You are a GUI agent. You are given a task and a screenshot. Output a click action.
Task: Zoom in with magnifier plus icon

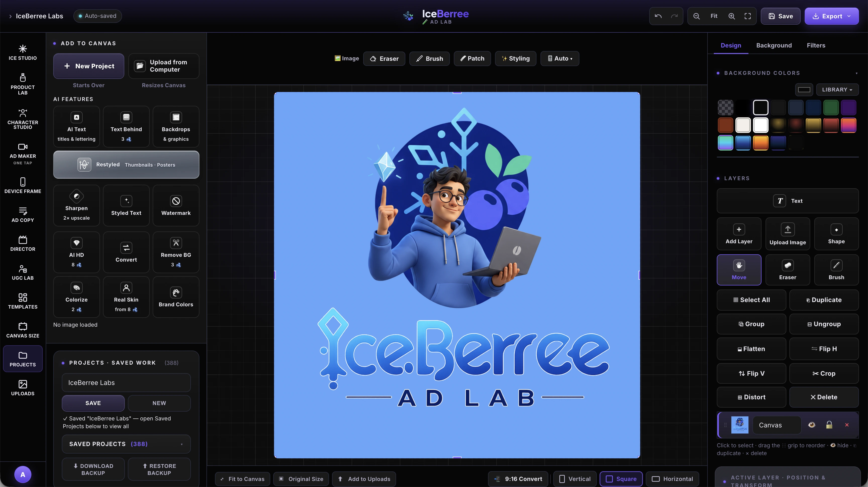point(732,16)
